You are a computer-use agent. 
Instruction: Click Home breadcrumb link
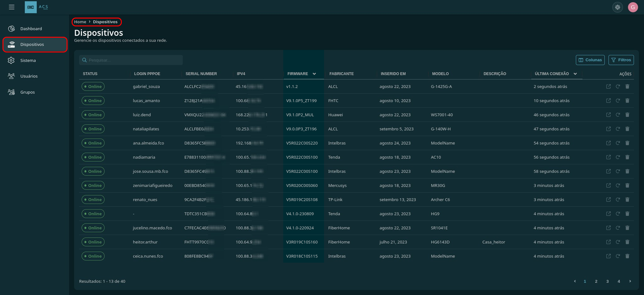click(80, 22)
